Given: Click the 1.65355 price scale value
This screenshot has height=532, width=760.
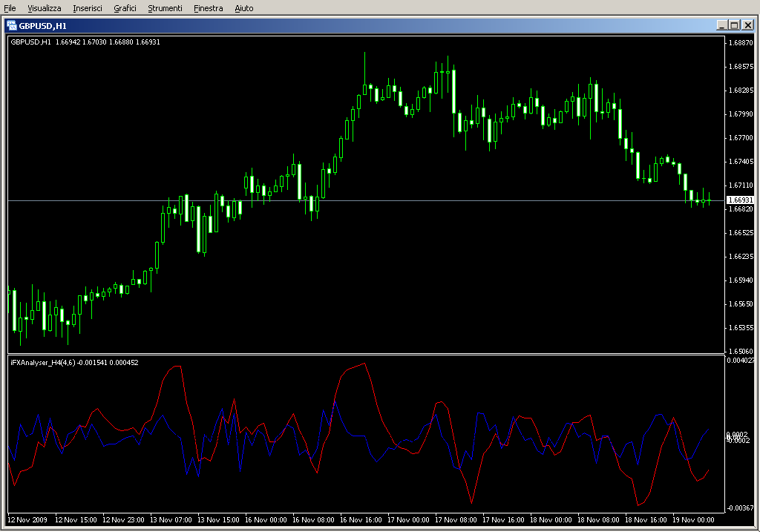Looking at the screenshot, I should point(741,327).
